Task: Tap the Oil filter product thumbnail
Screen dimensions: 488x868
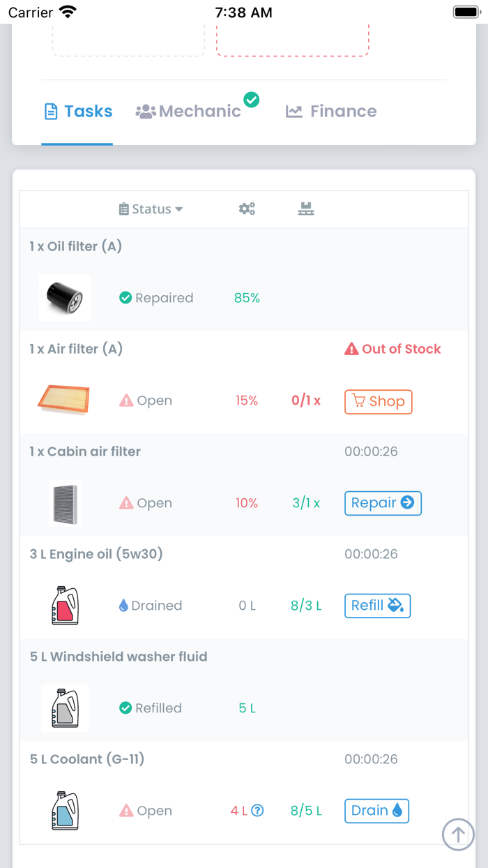Action: pyautogui.click(x=65, y=298)
